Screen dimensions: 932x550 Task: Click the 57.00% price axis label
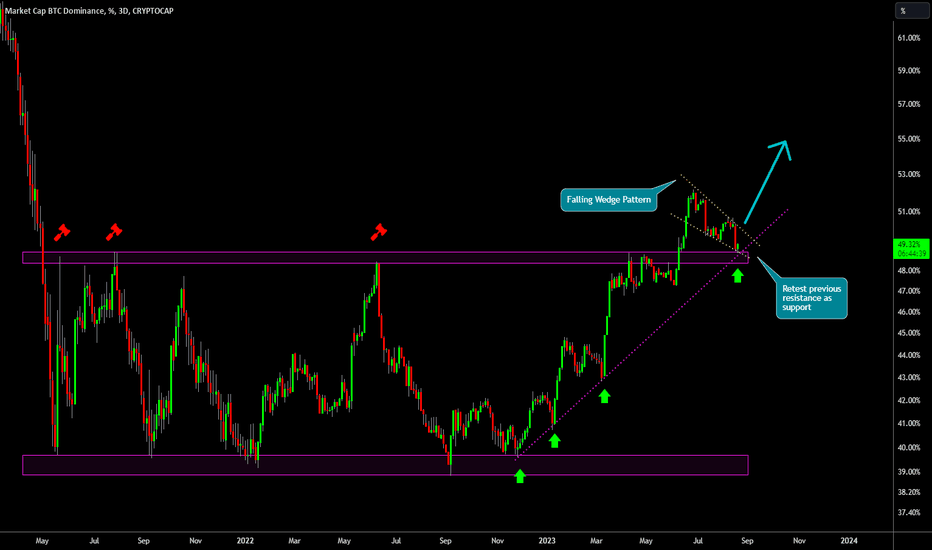coord(909,105)
